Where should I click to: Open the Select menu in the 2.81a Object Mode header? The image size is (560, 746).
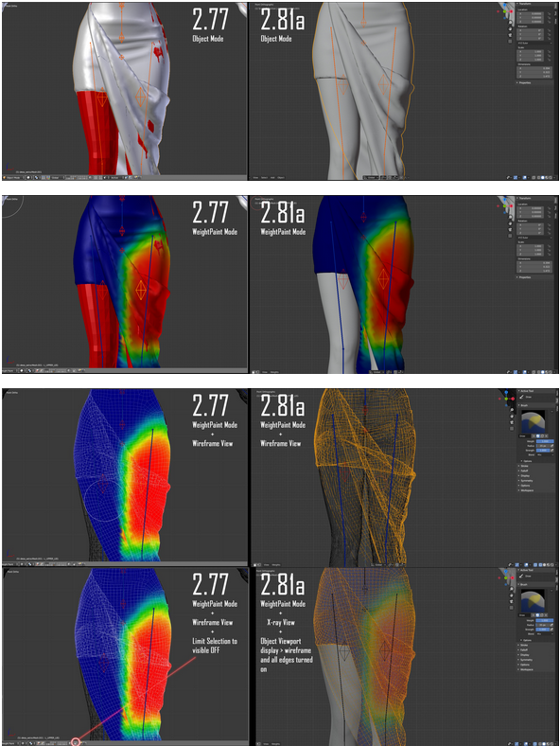click(264, 177)
